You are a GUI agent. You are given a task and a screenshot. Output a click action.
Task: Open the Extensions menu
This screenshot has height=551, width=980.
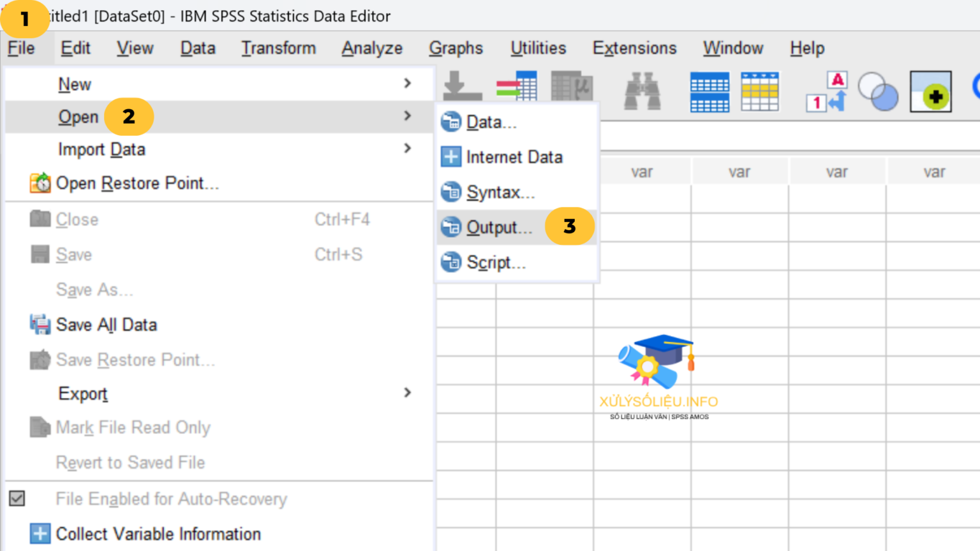[x=634, y=48]
